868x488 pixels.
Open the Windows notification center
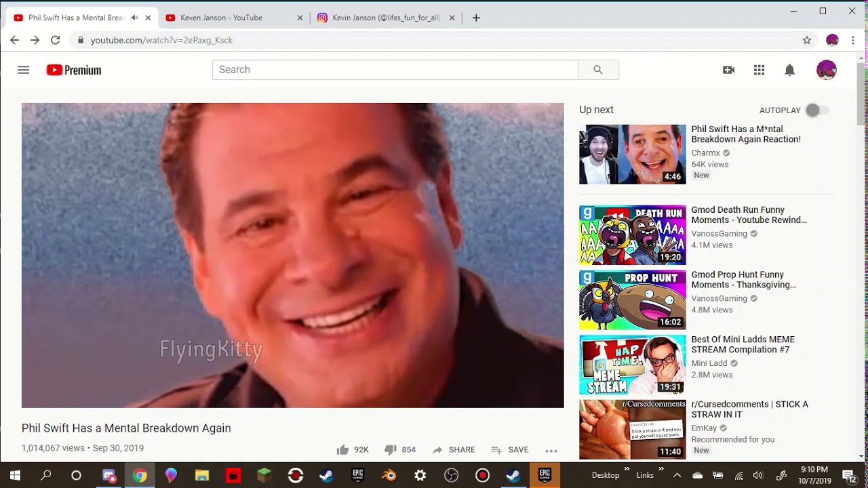tap(848, 475)
